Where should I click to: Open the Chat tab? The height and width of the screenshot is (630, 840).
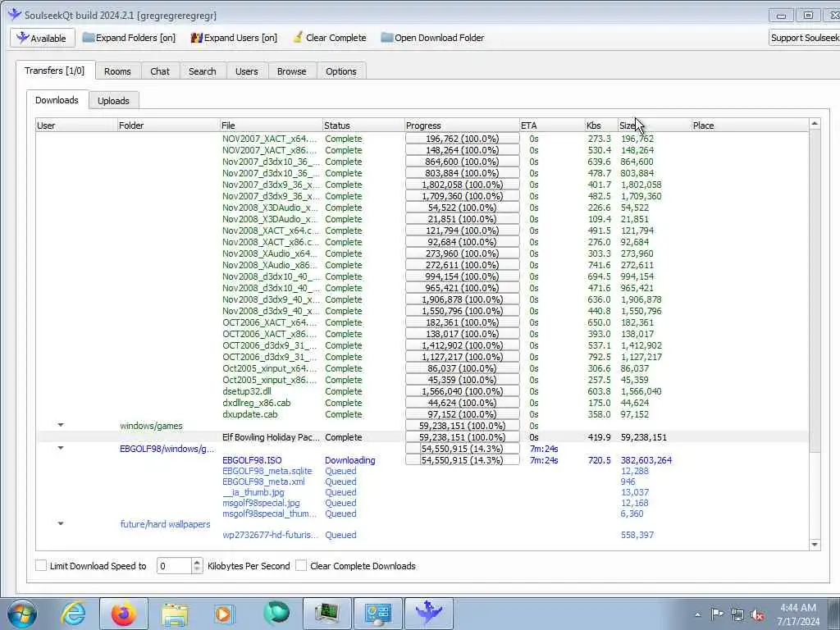[x=160, y=71]
